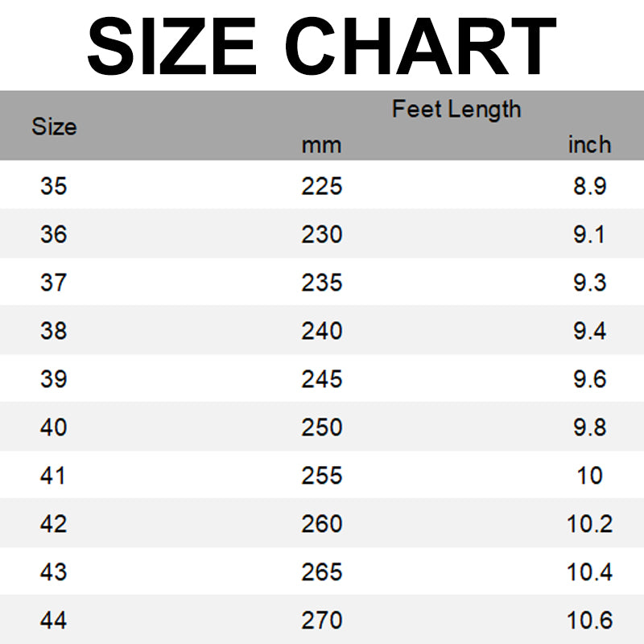The image size is (644, 644).
Task: Select the size 44 cell
Action: click(x=54, y=621)
